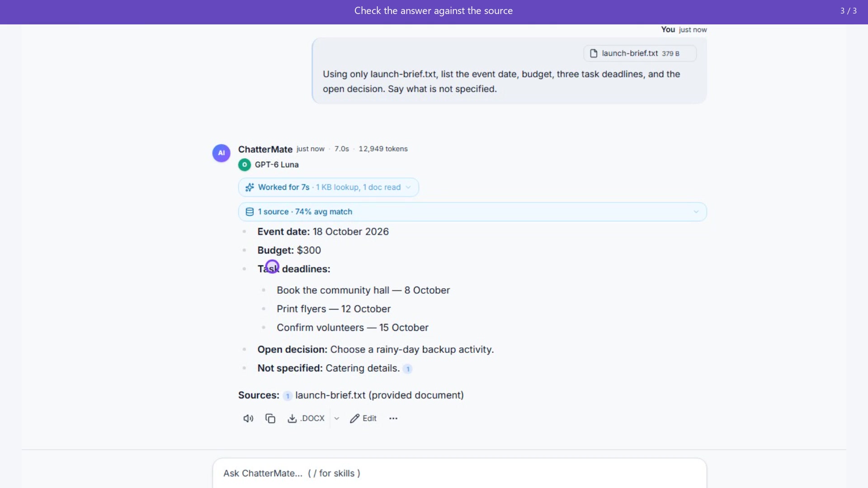Click the 'Not specified: Catering details.' line
The width and height of the screenshot is (868, 488).
[328, 368]
